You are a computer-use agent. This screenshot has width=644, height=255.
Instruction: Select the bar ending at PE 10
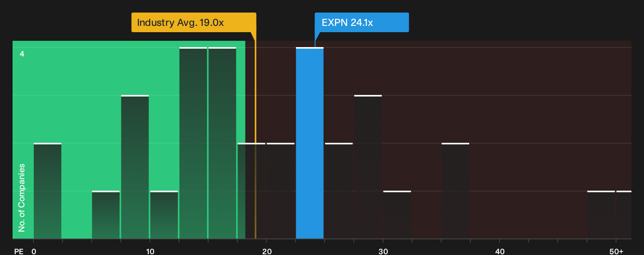135,167
